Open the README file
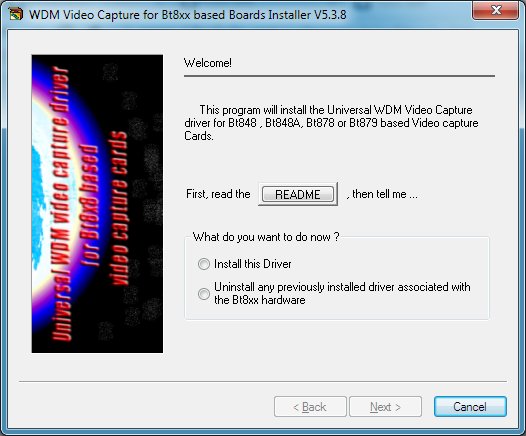The image size is (526, 436). coord(298,194)
